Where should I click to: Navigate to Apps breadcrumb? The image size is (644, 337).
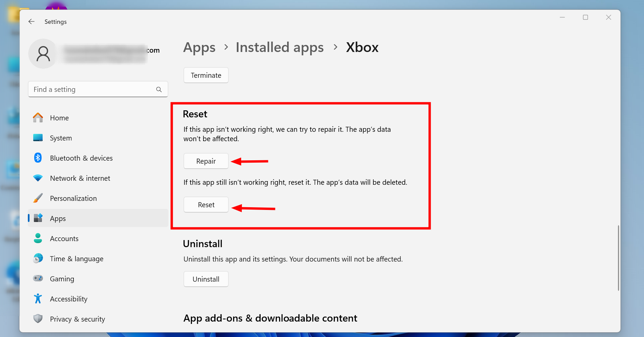199,47
